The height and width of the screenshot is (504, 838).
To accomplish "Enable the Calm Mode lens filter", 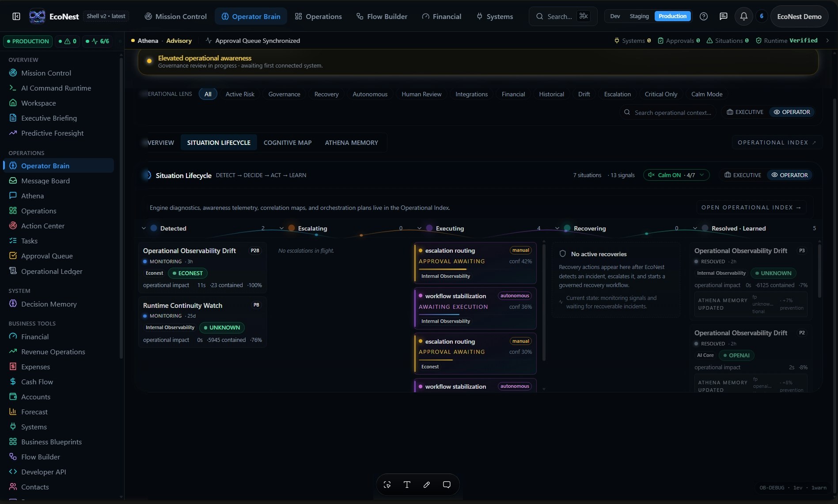I will 706,94.
